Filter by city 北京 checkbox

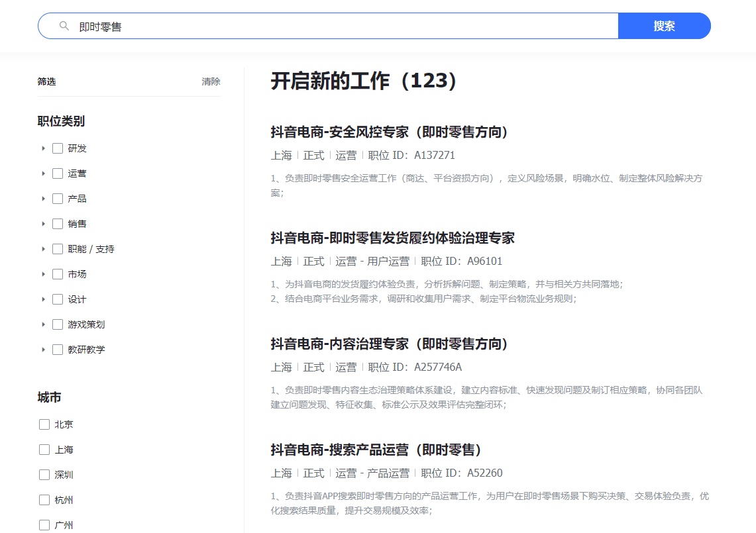[x=44, y=424]
